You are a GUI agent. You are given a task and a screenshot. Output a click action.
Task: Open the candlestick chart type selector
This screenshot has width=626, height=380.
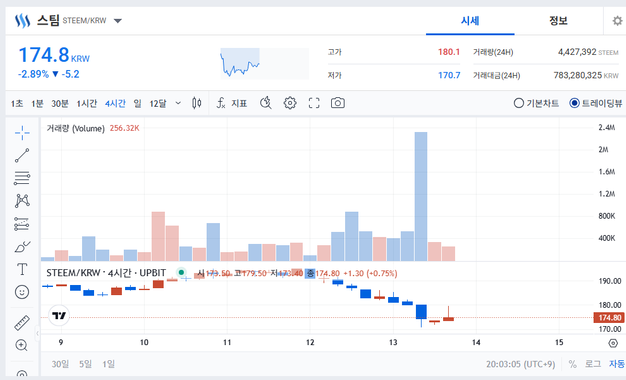coord(196,103)
